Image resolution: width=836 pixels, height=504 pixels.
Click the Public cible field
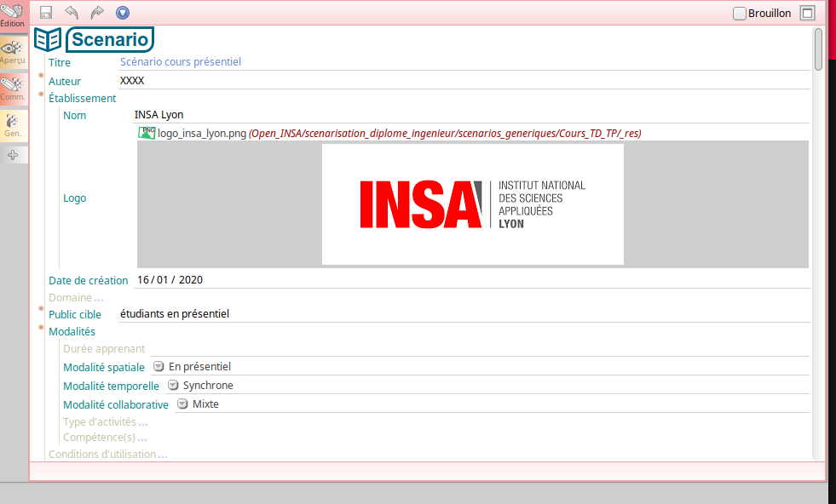(464, 314)
